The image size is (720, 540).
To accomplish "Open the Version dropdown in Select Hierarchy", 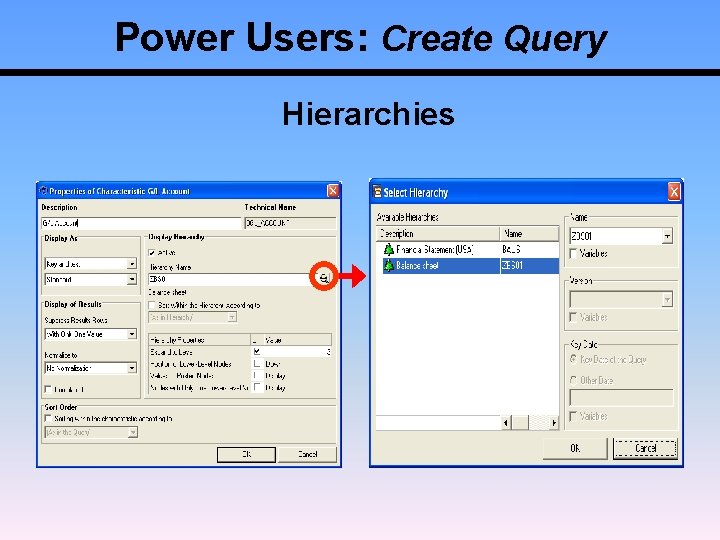I will [667, 300].
